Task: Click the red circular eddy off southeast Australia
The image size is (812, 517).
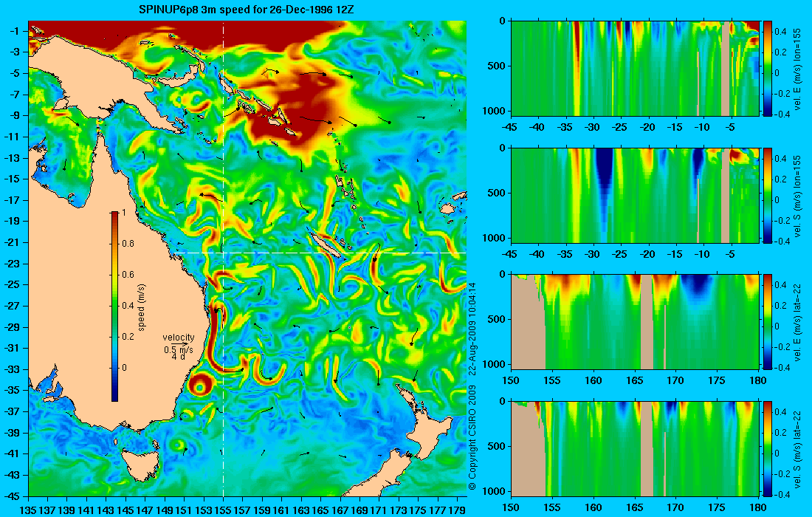Action: [x=200, y=385]
